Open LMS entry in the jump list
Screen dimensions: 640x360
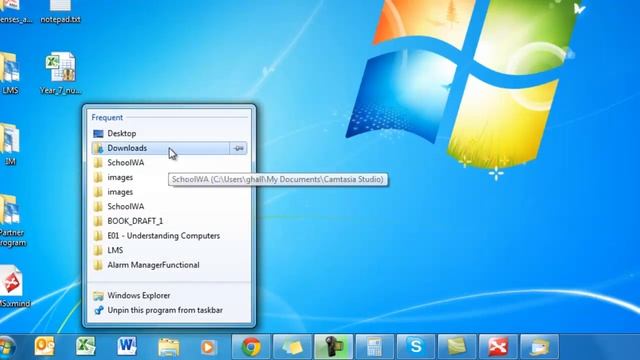click(x=169, y=250)
